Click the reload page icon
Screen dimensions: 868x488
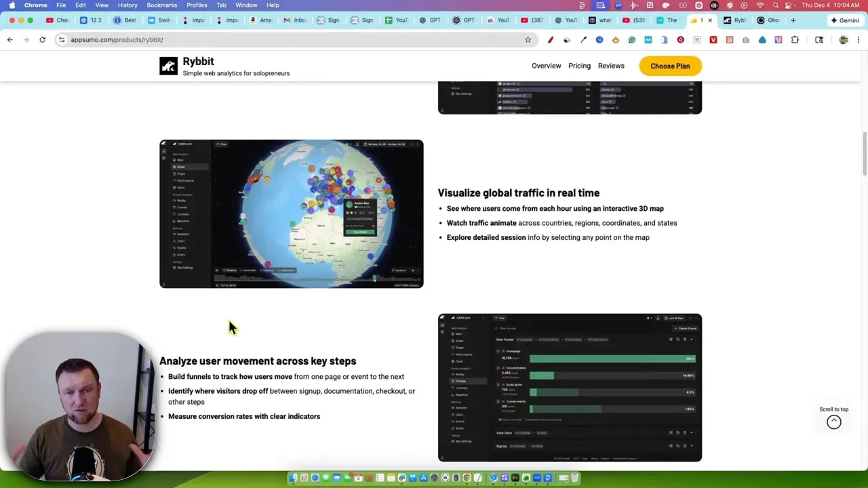click(x=42, y=39)
